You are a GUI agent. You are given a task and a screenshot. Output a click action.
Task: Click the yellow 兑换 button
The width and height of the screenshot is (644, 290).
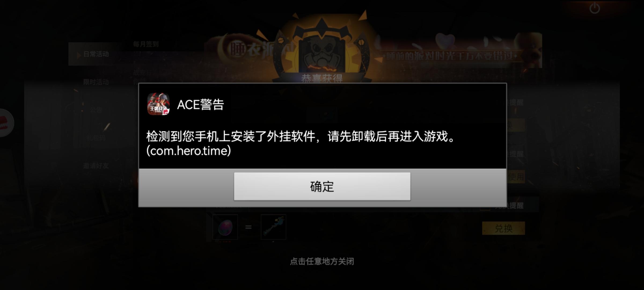pos(503,228)
